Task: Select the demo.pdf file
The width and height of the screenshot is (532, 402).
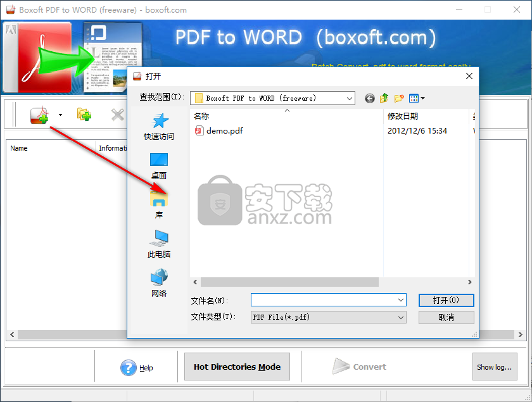Action: click(219, 130)
